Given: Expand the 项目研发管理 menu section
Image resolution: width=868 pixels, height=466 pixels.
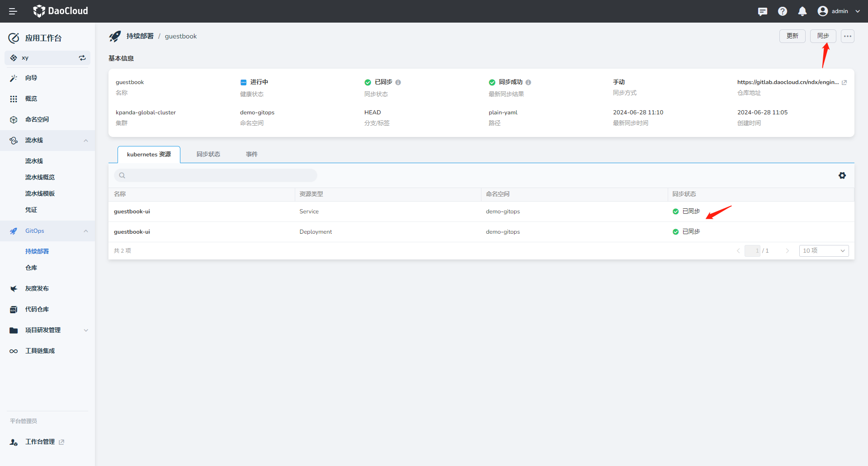Looking at the screenshot, I should 86,330.
